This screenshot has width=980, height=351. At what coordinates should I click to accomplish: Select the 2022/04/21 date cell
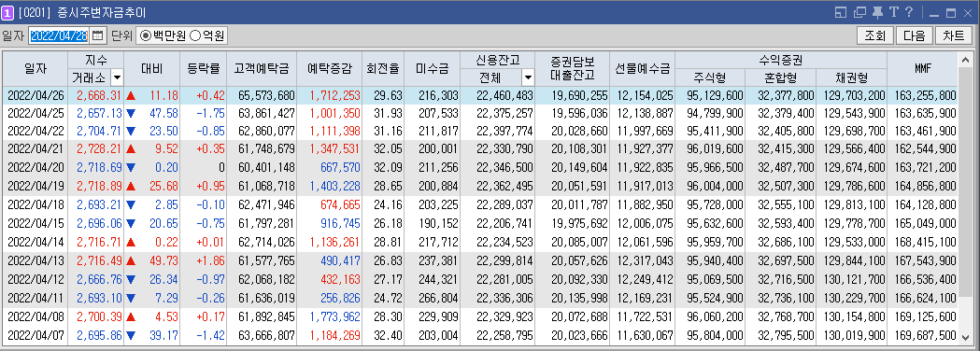click(36, 149)
